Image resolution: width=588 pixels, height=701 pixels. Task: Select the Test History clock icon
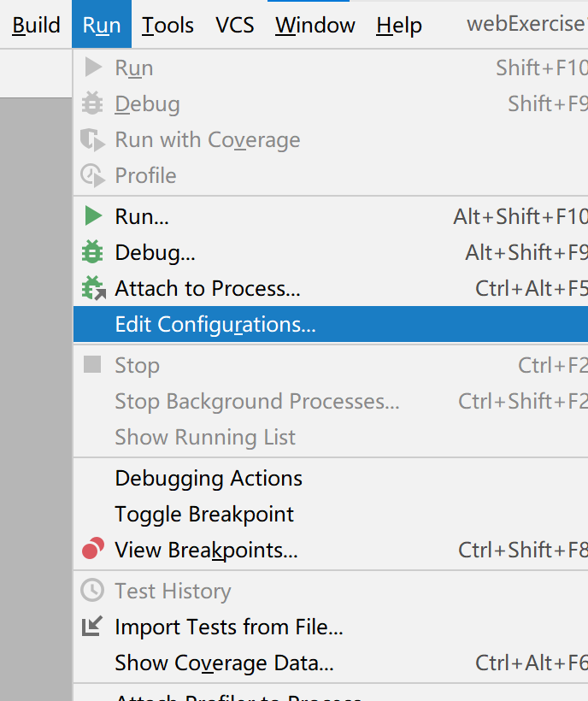93,591
